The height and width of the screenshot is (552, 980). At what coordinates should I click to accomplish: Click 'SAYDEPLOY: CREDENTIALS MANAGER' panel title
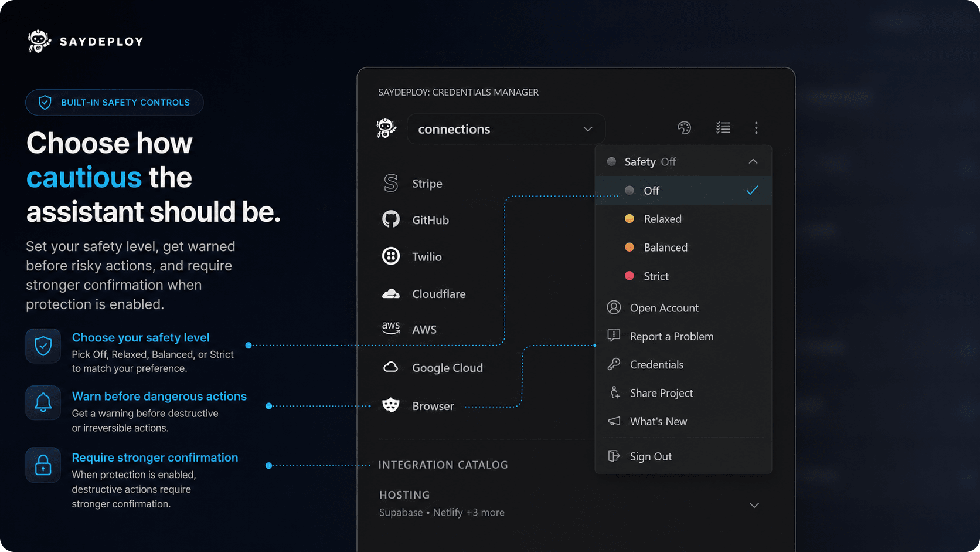click(x=458, y=92)
